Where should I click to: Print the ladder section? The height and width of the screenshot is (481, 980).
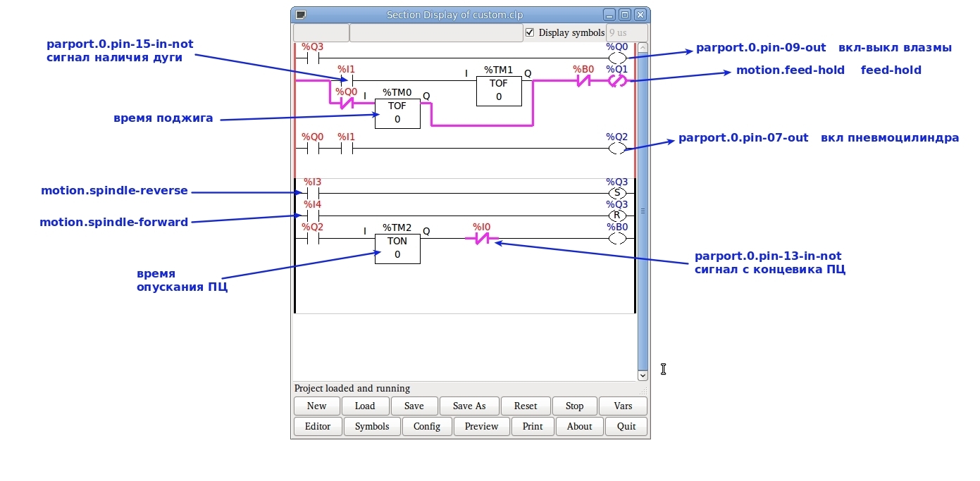(x=533, y=426)
